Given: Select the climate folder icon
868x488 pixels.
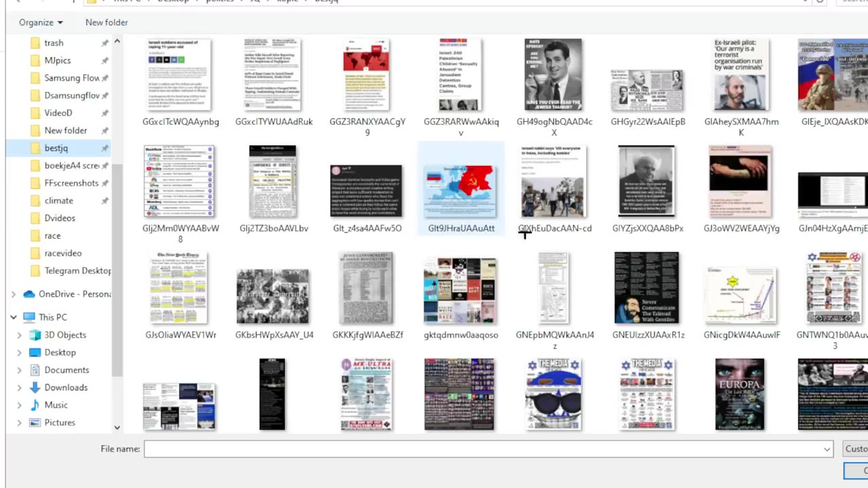Looking at the screenshot, I should [x=35, y=201].
